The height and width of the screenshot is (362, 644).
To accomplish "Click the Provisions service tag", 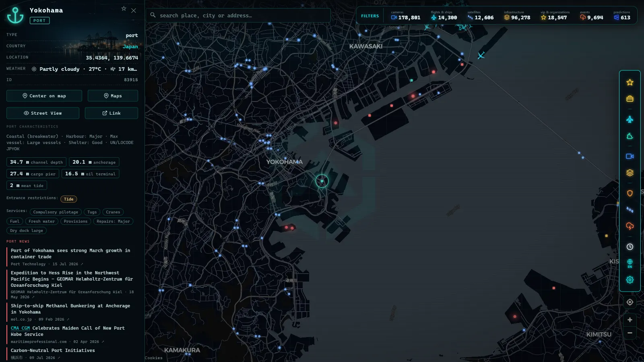I will (76, 221).
